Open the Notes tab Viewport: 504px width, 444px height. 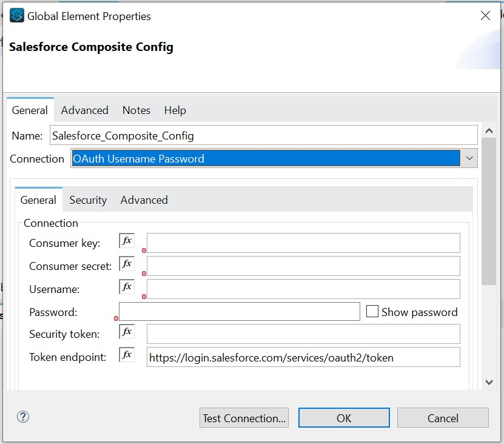[x=136, y=110]
